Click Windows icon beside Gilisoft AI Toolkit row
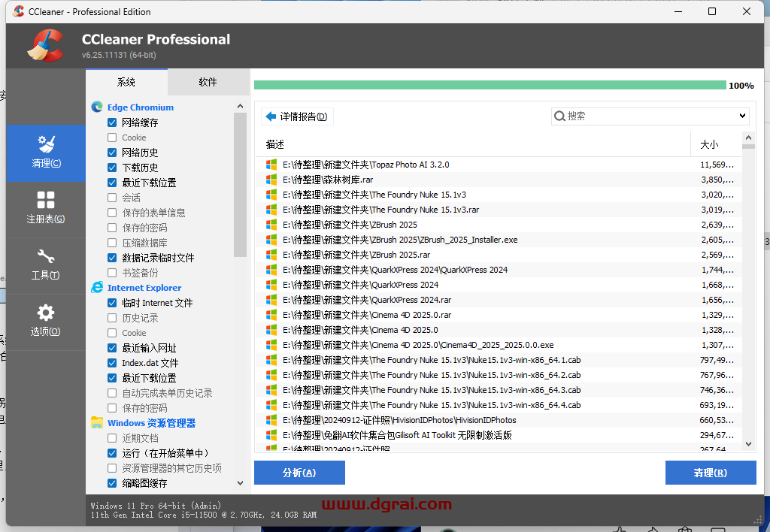 271,435
